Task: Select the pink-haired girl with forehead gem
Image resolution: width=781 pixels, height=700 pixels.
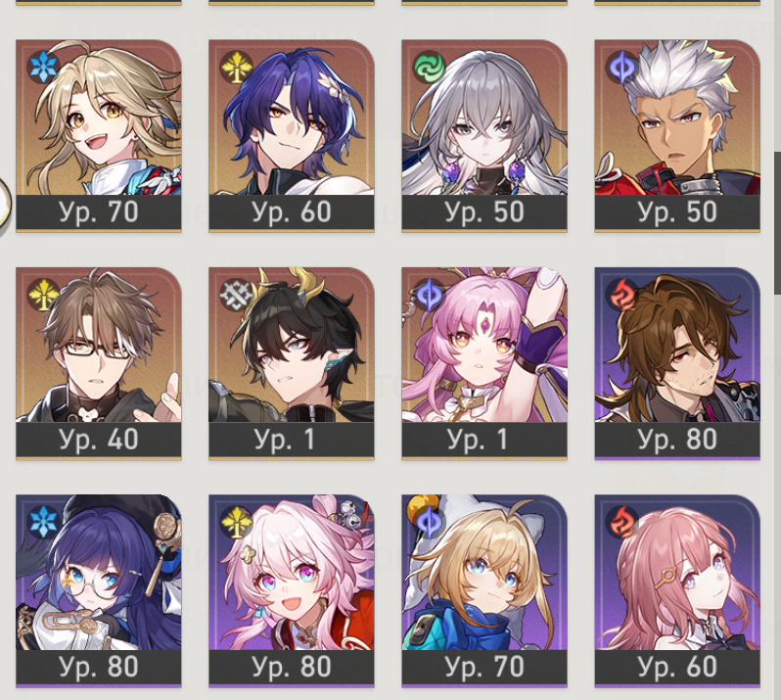Action: coord(484,363)
